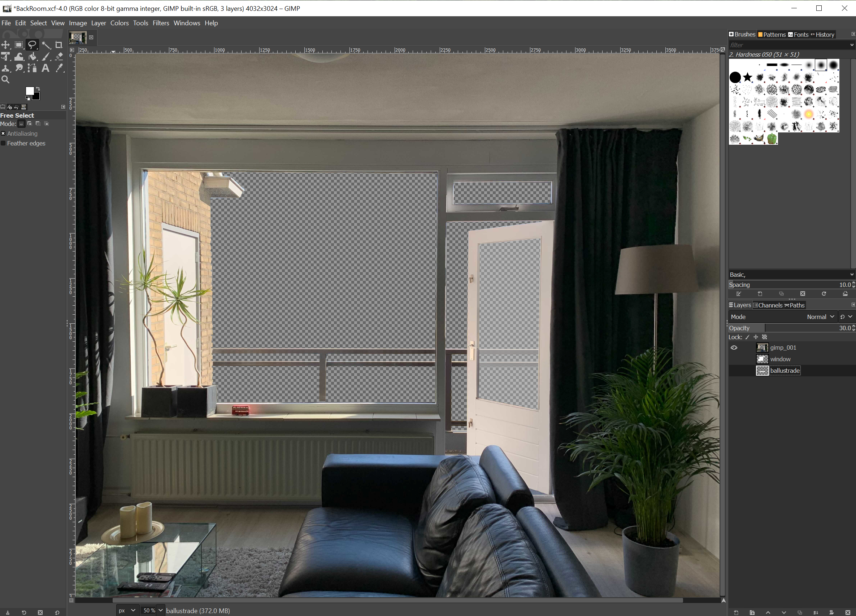This screenshot has width=856, height=616.
Task: Select the window layer
Action: pos(780,359)
